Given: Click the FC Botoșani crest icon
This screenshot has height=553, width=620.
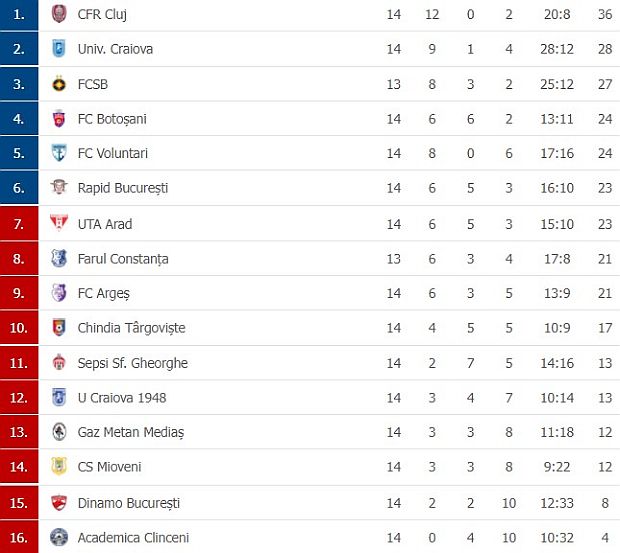Looking at the screenshot, I should tap(59, 119).
